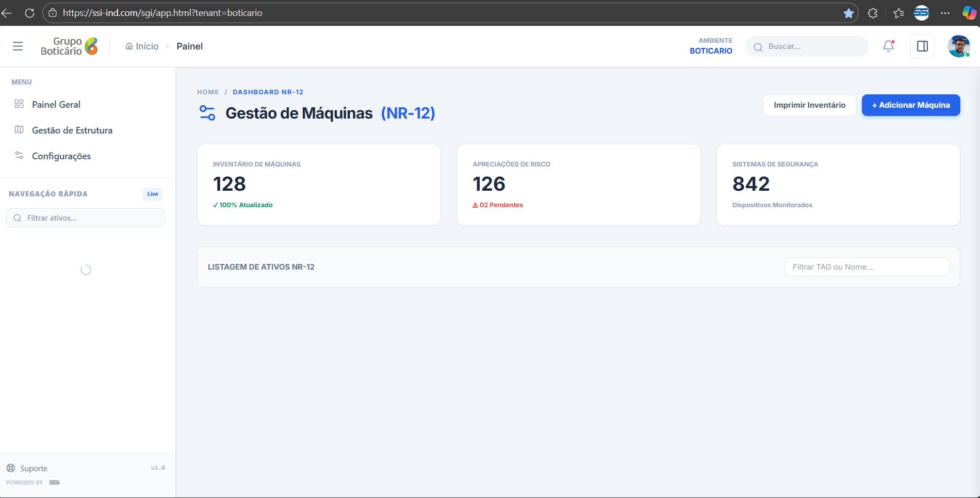Click the v2.0 version label
Viewport: 980px width, 498px height.
point(158,468)
